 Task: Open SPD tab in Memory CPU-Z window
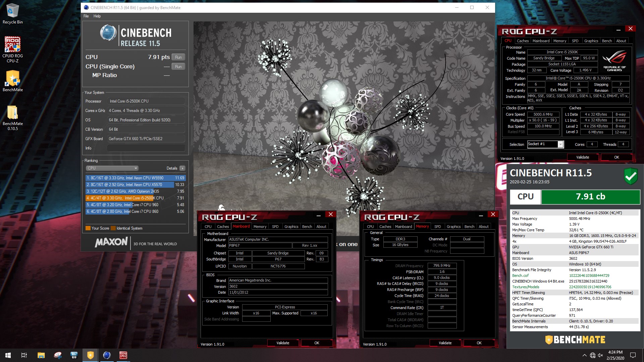[437, 227]
